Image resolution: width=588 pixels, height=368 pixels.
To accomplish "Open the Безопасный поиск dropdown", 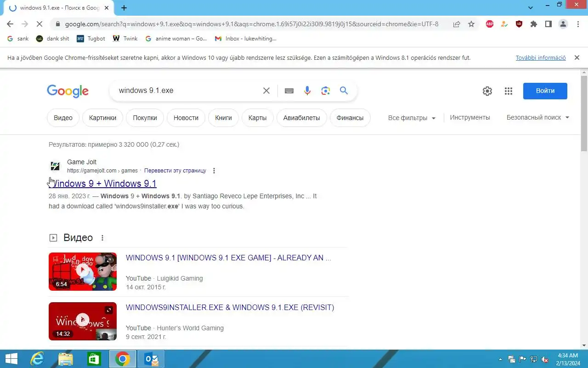I will pos(538,117).
